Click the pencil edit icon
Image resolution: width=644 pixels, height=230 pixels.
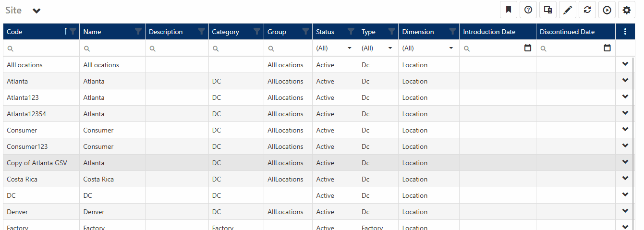pos(568,10)
